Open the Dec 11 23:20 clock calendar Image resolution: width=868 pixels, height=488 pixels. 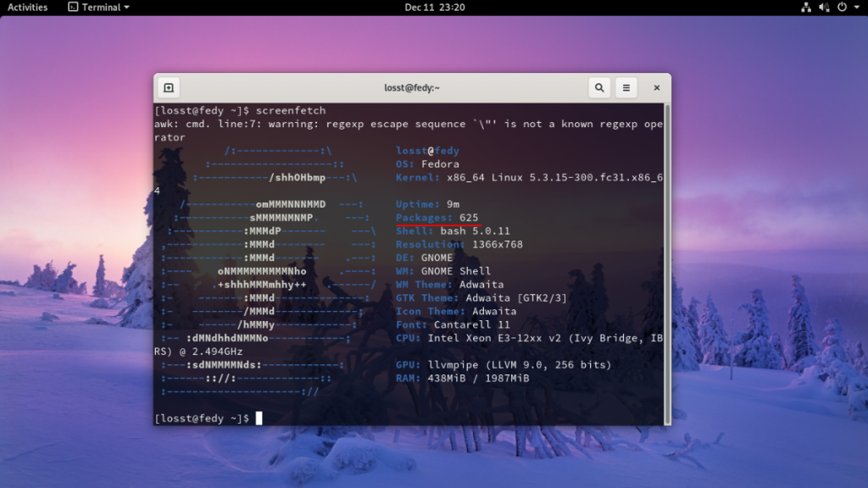tap(435, 7)
